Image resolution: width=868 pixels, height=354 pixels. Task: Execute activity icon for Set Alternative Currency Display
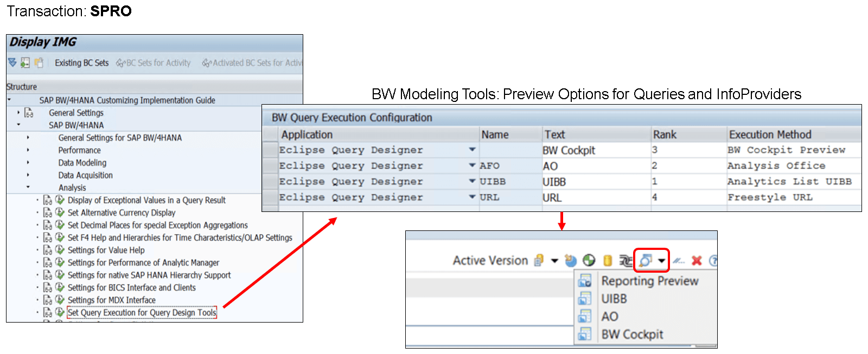coord(60,213)
